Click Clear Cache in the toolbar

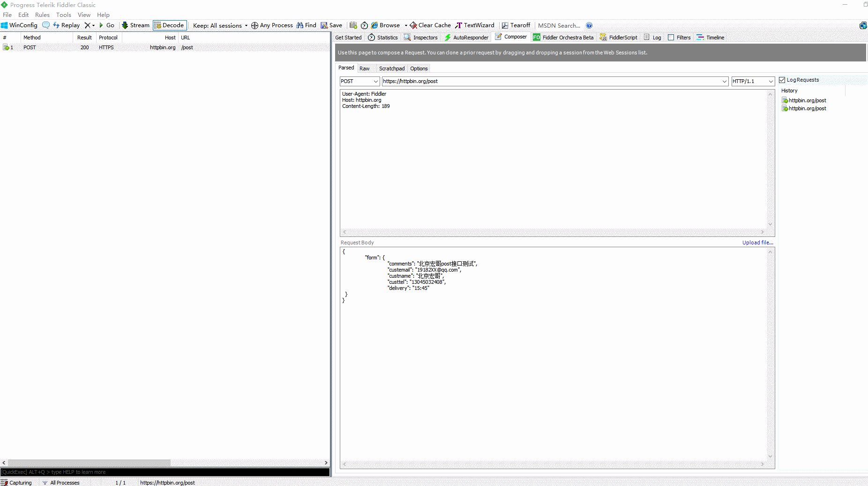point(430,25)
